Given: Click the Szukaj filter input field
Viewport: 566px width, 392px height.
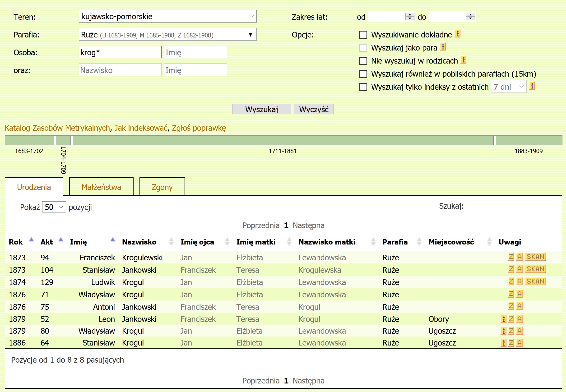Looking at the screenshot, I should coord(510,206).
